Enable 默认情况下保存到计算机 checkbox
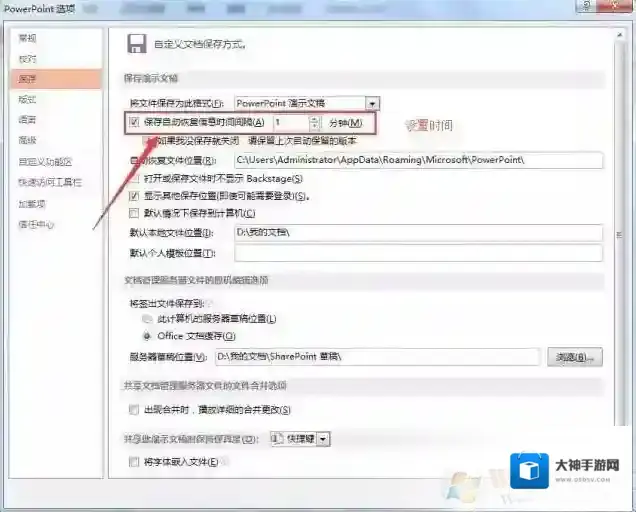The width and height of the screenshot is (636, 512). 134,213
